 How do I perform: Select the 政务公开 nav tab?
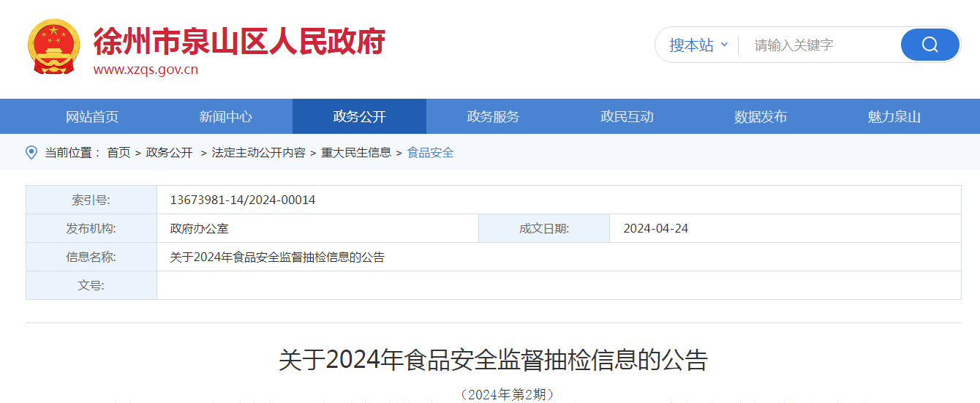pos(359,116)
